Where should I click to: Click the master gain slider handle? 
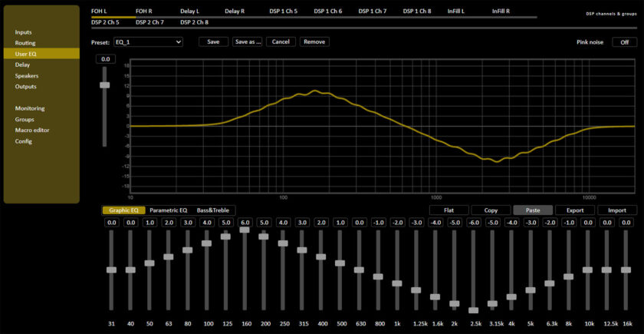point(105,85)
